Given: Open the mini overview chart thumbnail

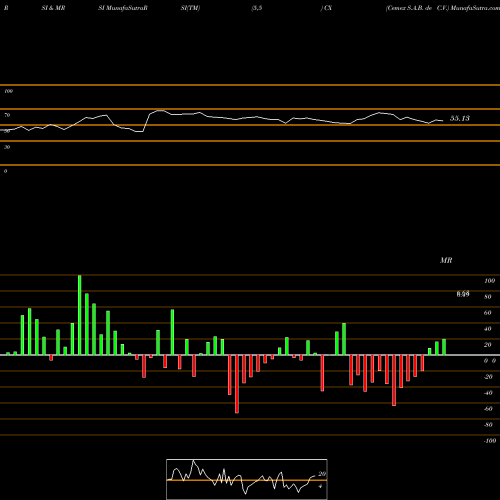Looking at the screenshot, I should [x=247, y=479].
